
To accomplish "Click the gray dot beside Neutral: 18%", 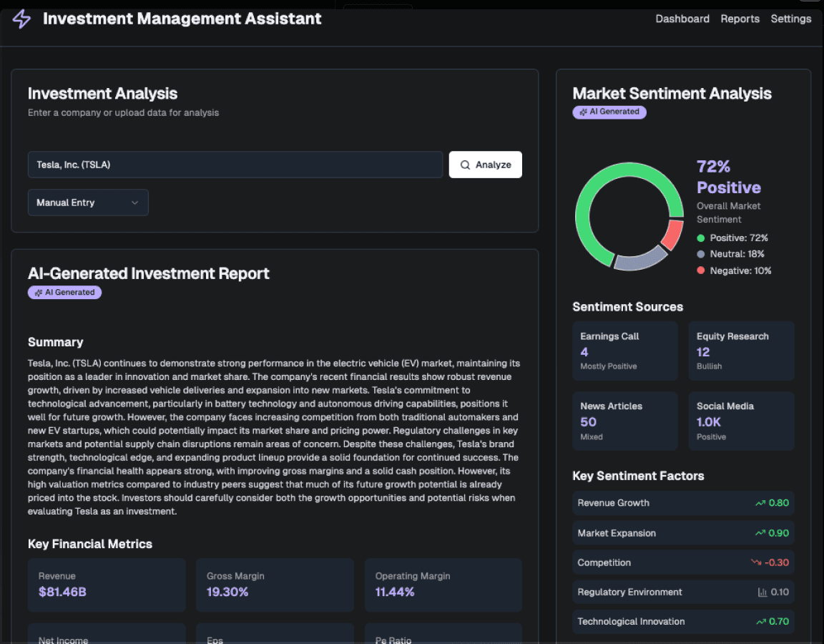I will (x=700, y=254).
